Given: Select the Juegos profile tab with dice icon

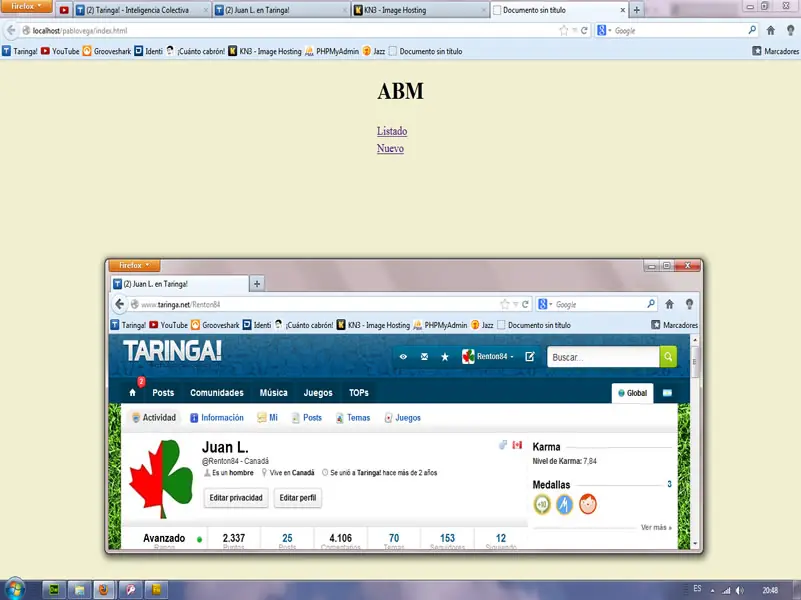Looking at the screenshot, I should [403, 418].
